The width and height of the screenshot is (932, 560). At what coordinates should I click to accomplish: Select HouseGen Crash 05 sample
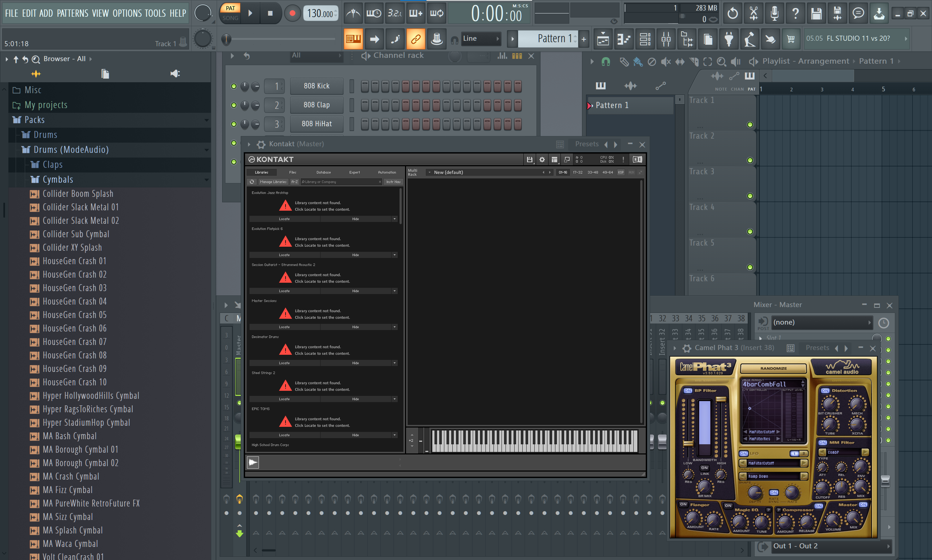[74, 315]
